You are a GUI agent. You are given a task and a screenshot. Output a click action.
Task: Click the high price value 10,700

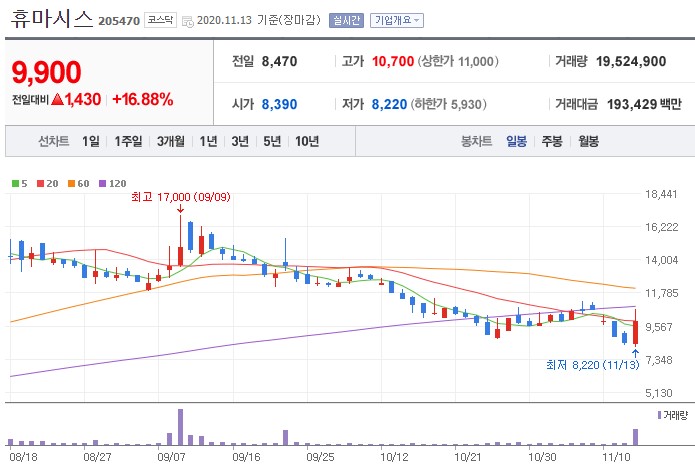coord(393,61)
